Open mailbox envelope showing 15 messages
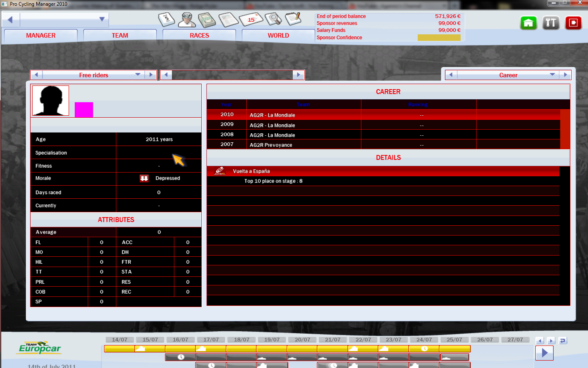Screen dimensions: 588x368 (251, 19)
